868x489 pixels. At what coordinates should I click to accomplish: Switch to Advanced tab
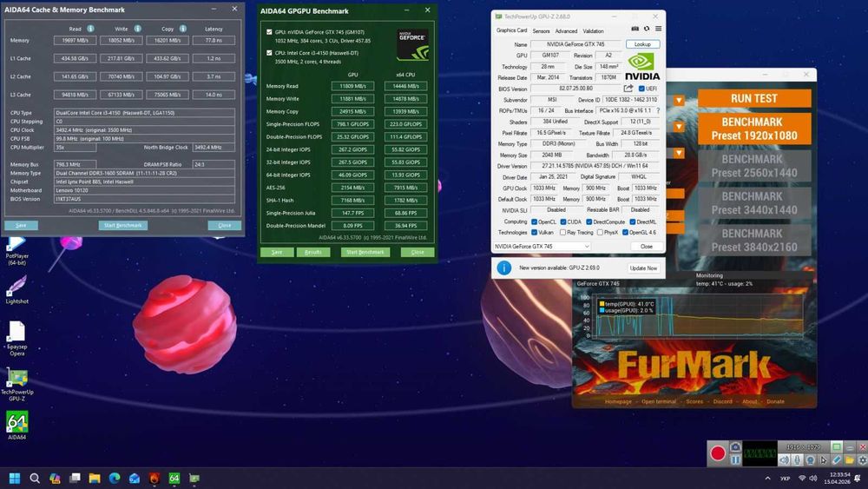566,31
